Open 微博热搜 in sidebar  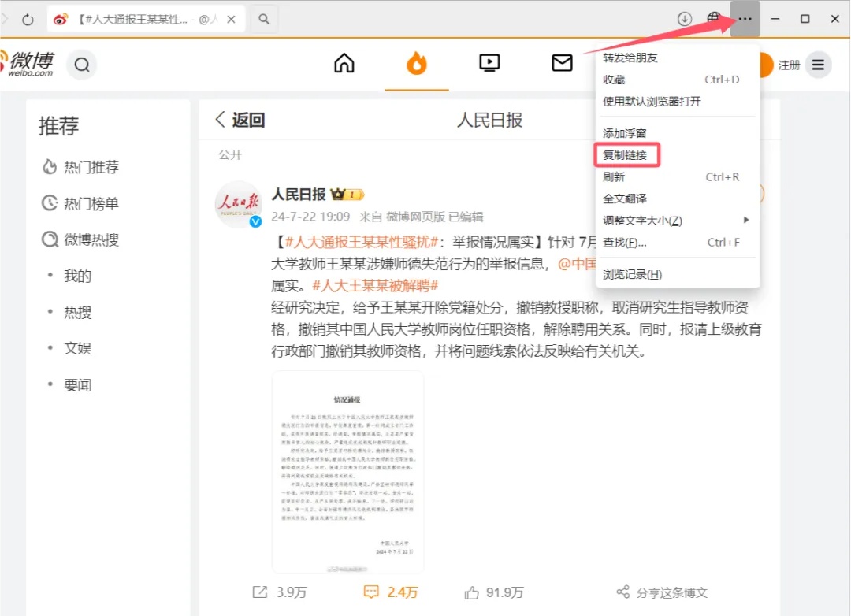tap(80, 239)
